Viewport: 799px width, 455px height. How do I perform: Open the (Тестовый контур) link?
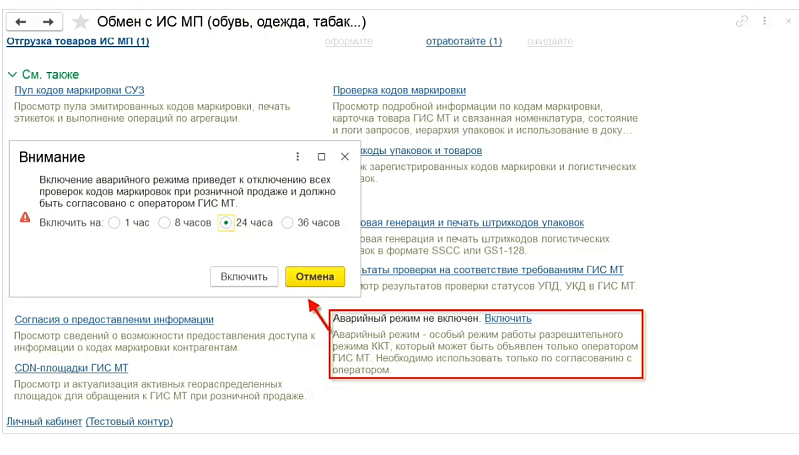[129, 421]
